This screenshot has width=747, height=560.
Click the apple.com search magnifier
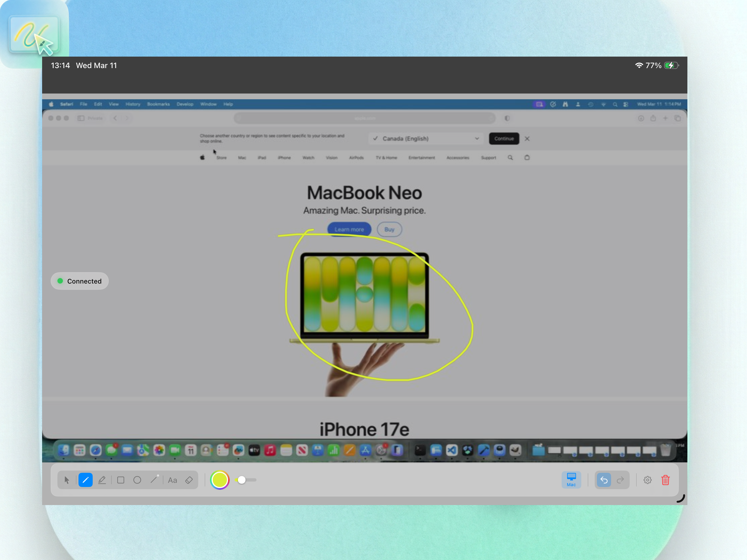click(510, 157)
